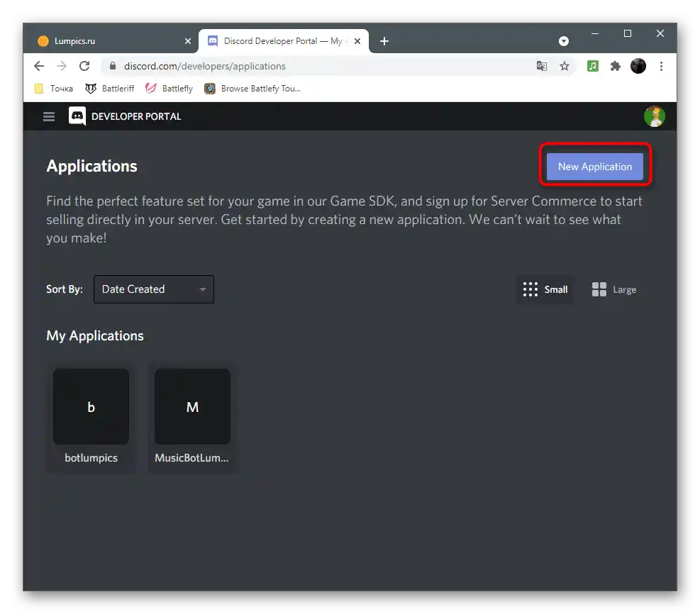Screen dimensions: 700x614
Task: Open the Battlefy bookmark
Action: pyautogui.click(x=170, y=89)
